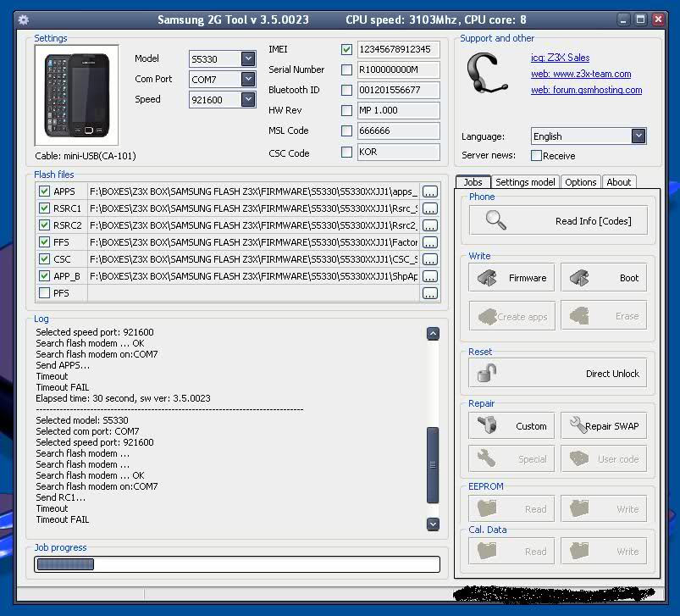This screenshot has width=680, height=616.
Task: Click the Cal. Data Read button
Action: pyautogui.click(x=511, y=551)
